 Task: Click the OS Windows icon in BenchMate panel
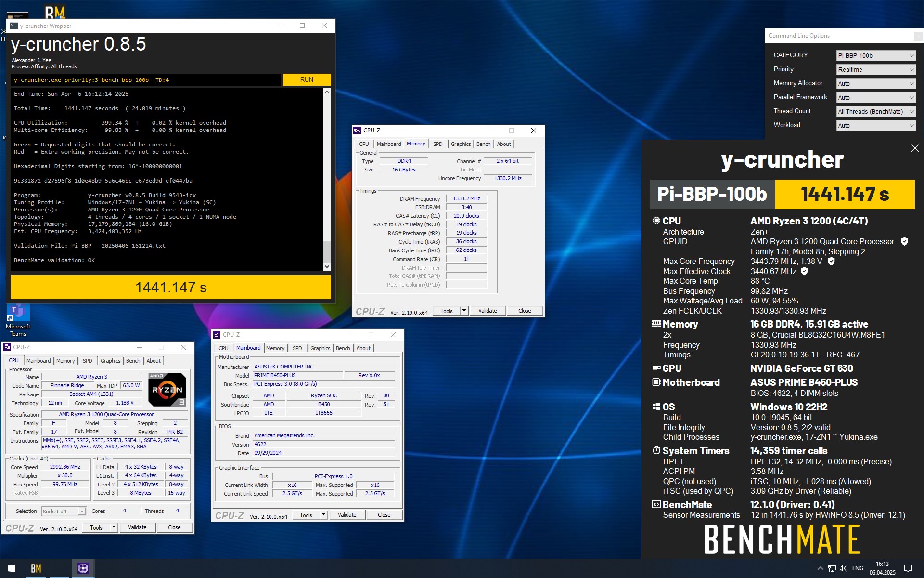click(x=656, y=407)
